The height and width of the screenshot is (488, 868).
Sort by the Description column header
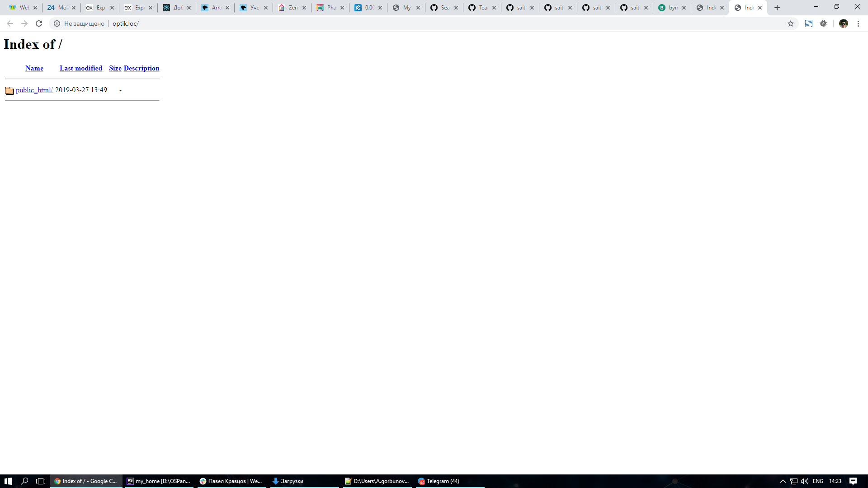pyautogui.click(x=142, y=68)
